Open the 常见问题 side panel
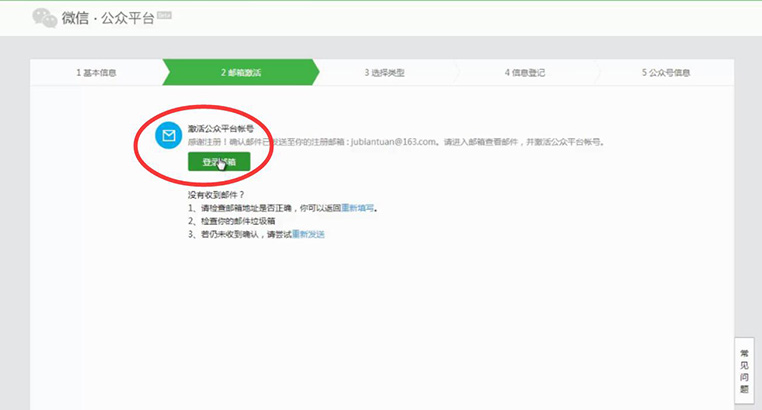Viewport: 762px width, 410px height. 744,372
